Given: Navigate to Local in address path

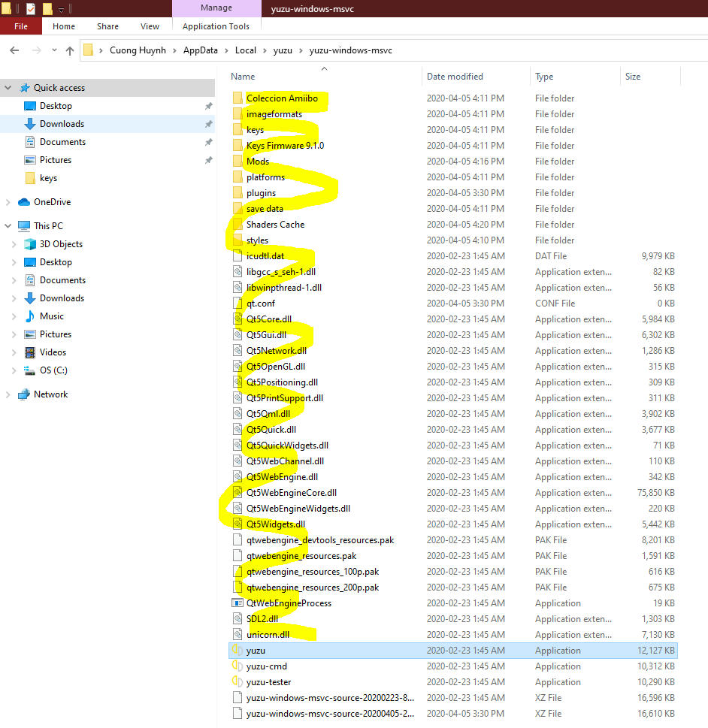Looking at the screenshot, I should click(245, 50).
